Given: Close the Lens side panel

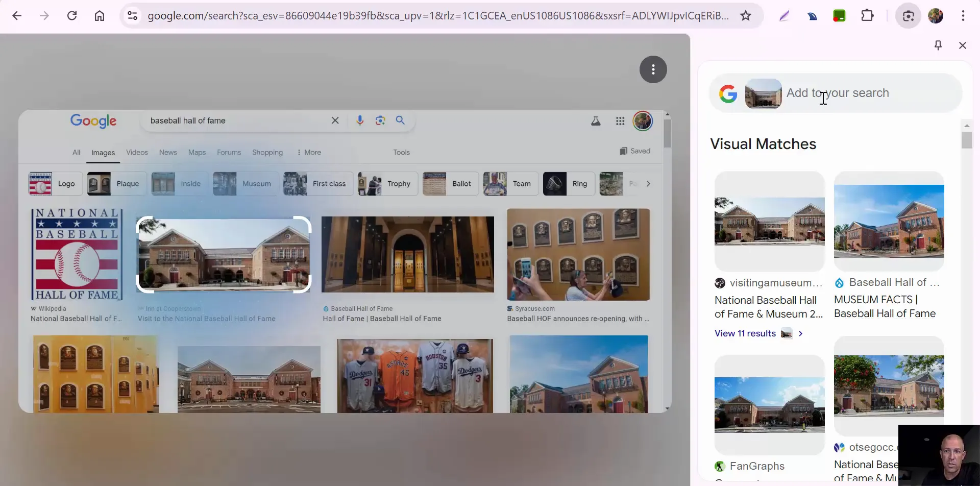Looking at the screenshot, I should pos(963,45).
